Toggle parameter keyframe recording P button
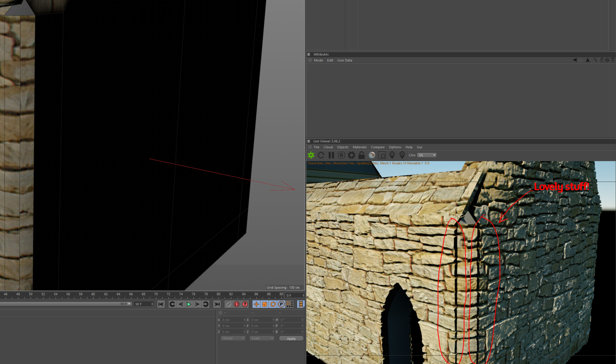 tap(281, 304)
